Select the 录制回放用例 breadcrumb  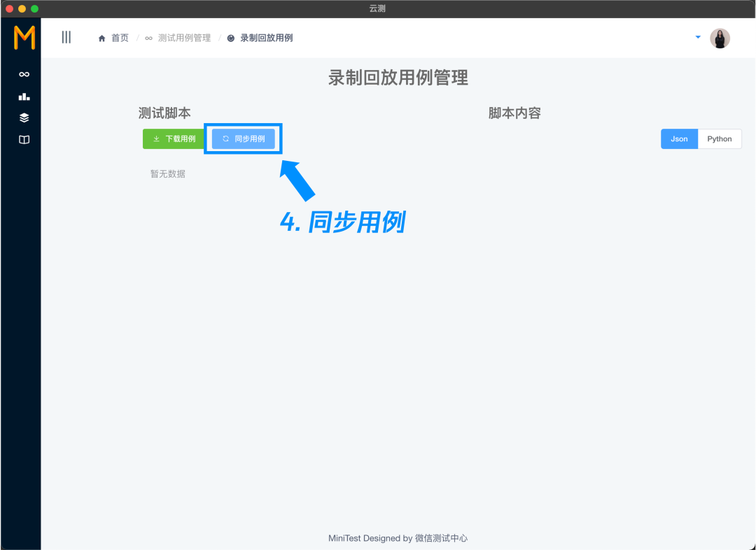click(267, 38)
